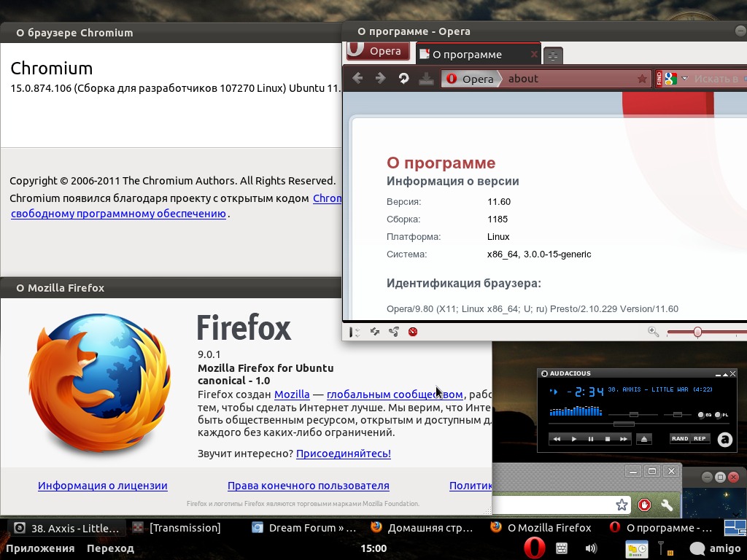Open Opera Unite icon in status bar
This screenshot has width=747, height=560.
pyautogui.click(x=394, y=332)
